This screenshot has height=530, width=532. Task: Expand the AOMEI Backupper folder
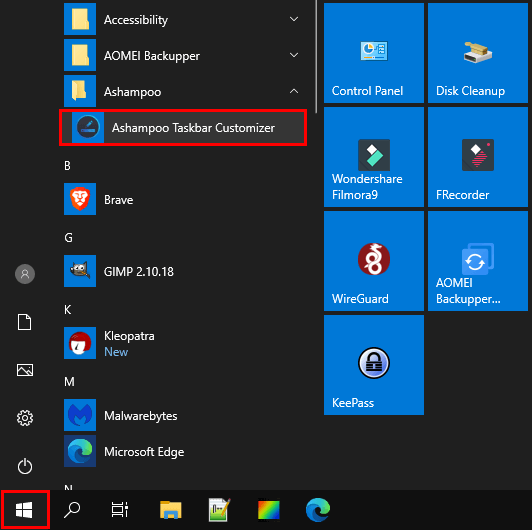point(183,55)
